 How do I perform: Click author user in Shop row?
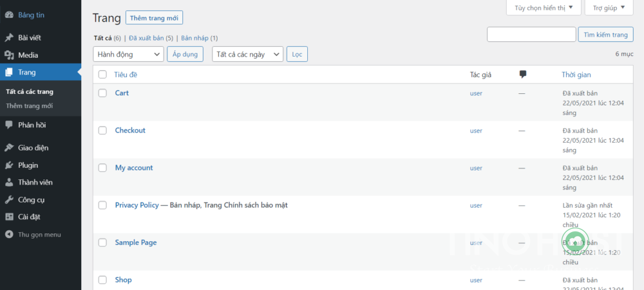(476, 280)
